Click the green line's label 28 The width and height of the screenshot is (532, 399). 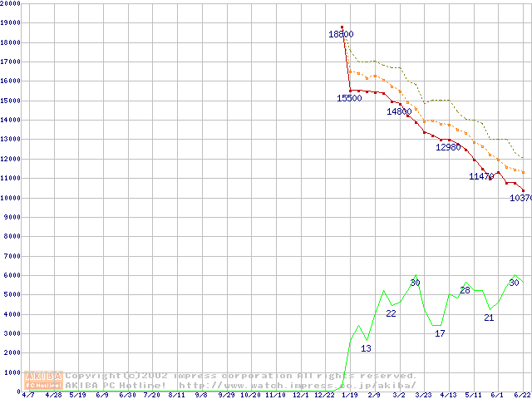tap(465, 290)
